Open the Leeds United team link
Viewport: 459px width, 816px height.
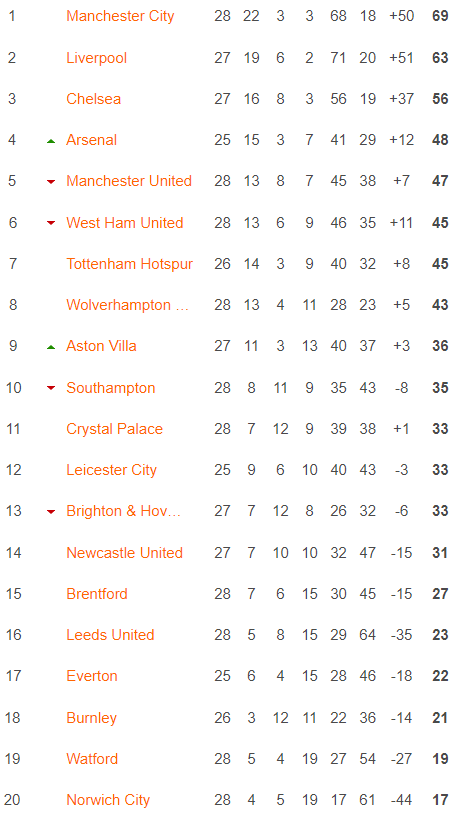pos(110,635)
